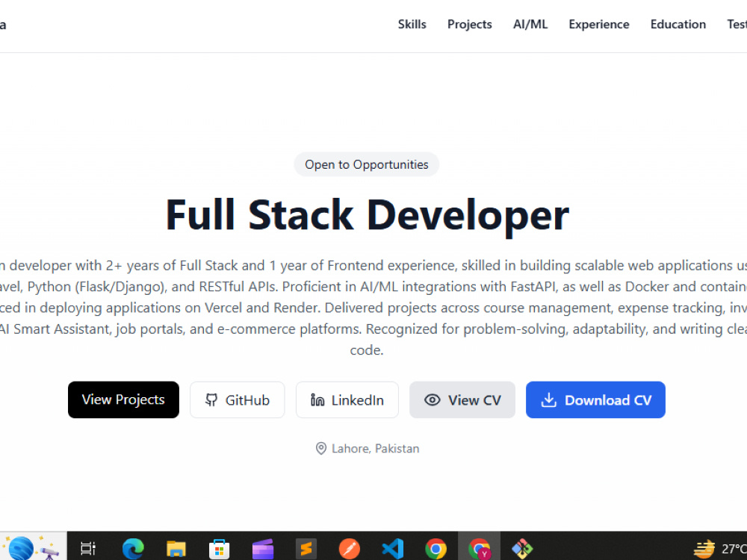This screenshot has height=560, width=747.
Task: Open the LinkedIn profile button
Action: point(347,399)
